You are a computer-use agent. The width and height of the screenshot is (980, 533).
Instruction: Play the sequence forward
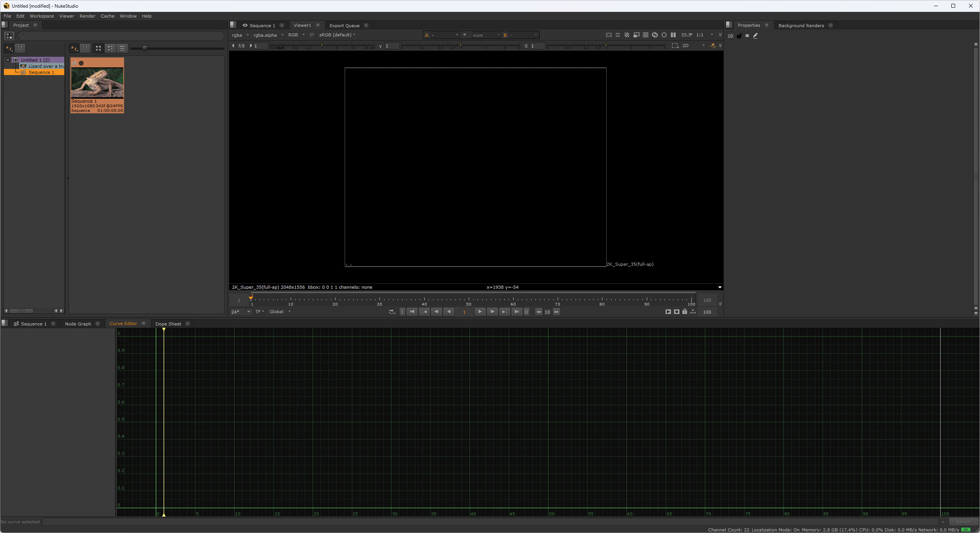[x=479, y=312]
